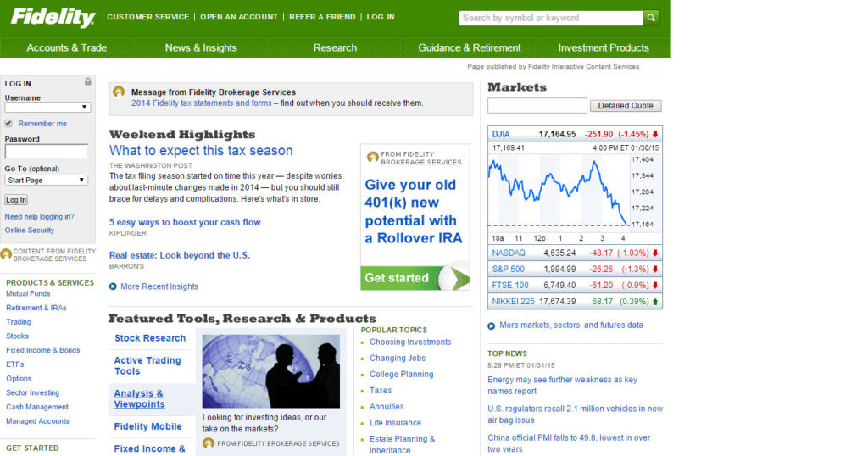Click the FTSE 100 index row
This screenshot has height=456, width=868.
(x=576, y=285)
